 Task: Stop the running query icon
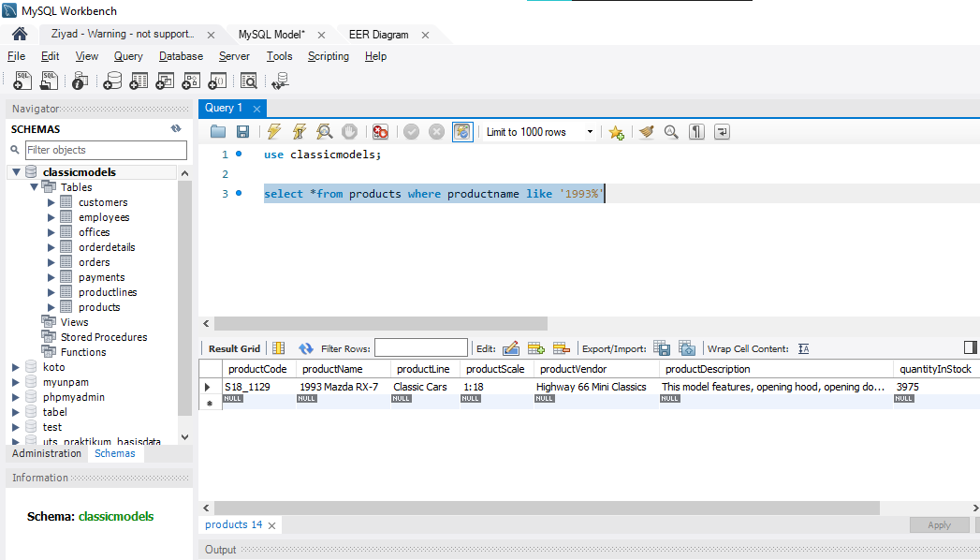click(349, 132)
